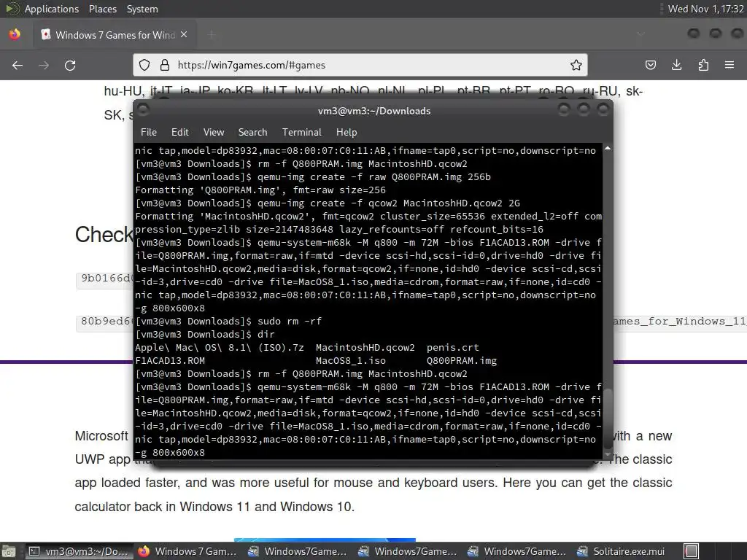Click terminal title vm3@vm3:~/Downloads
The image size is (747, 560).
click(x=374, y=111)
